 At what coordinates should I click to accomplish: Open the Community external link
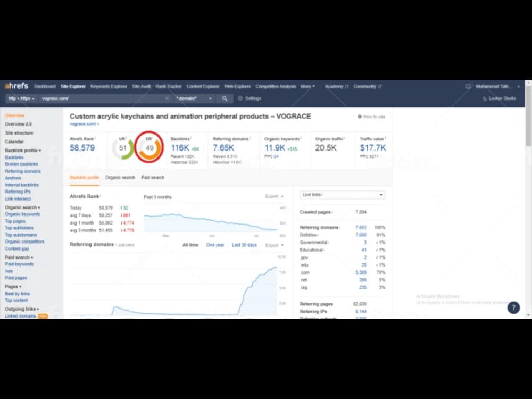(x=367, y=86)
